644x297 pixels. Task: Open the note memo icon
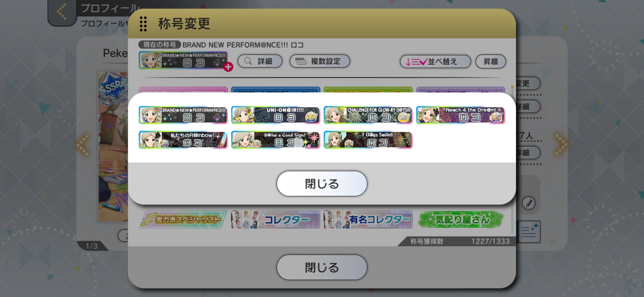coord(529,232)
